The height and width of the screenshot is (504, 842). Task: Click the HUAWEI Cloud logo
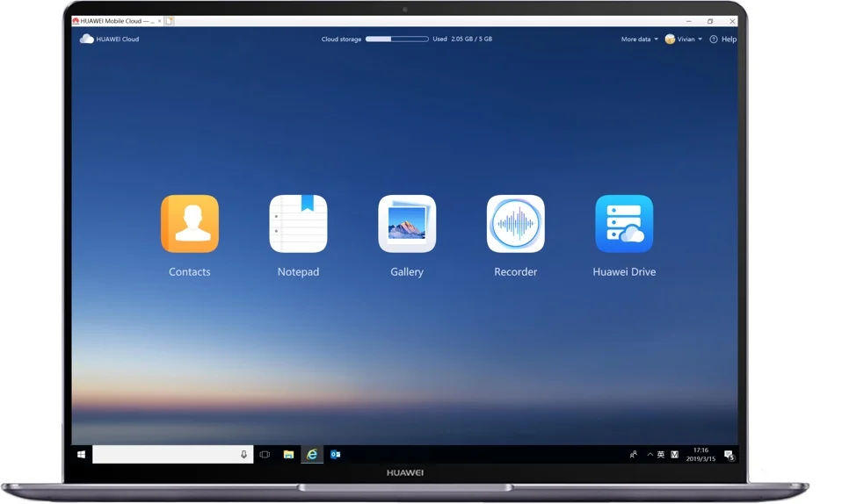click(x=110, y=39)
